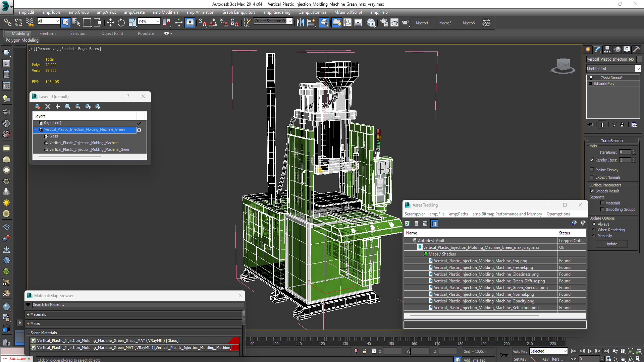This screenshot has height=362, width=644.
Task: Click the Set Key button
Action: (520, 359)
